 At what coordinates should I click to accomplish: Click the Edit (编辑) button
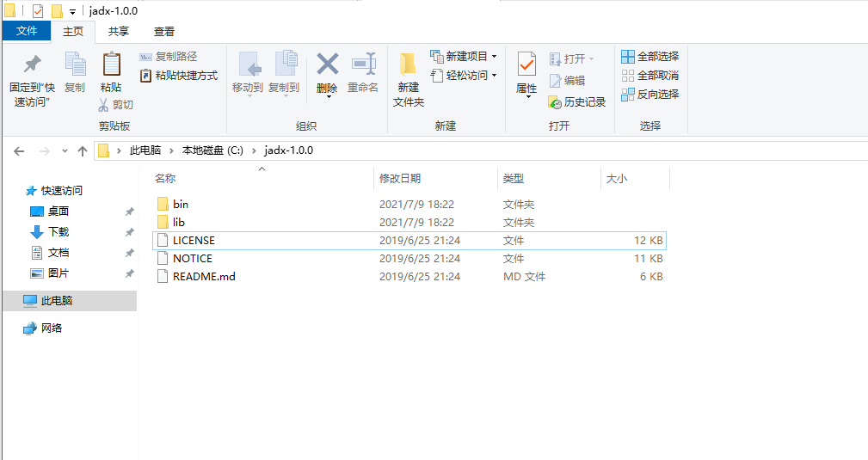tap(568, 81)
